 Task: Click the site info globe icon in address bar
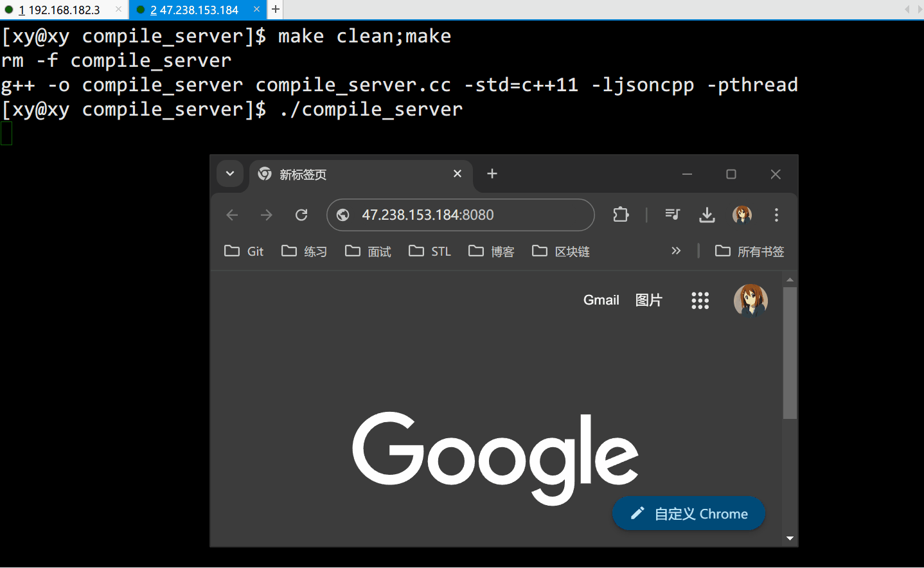click(342, 215)
